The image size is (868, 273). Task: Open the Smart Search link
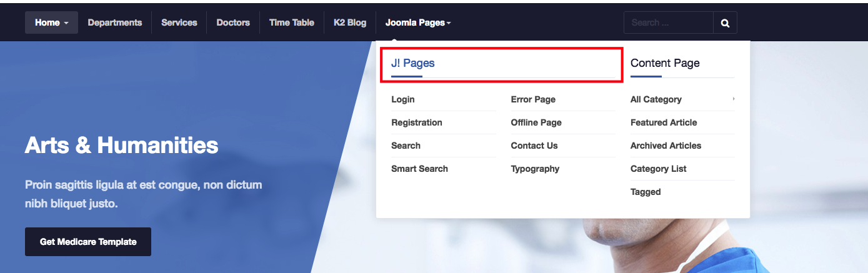tap(419, 169)
